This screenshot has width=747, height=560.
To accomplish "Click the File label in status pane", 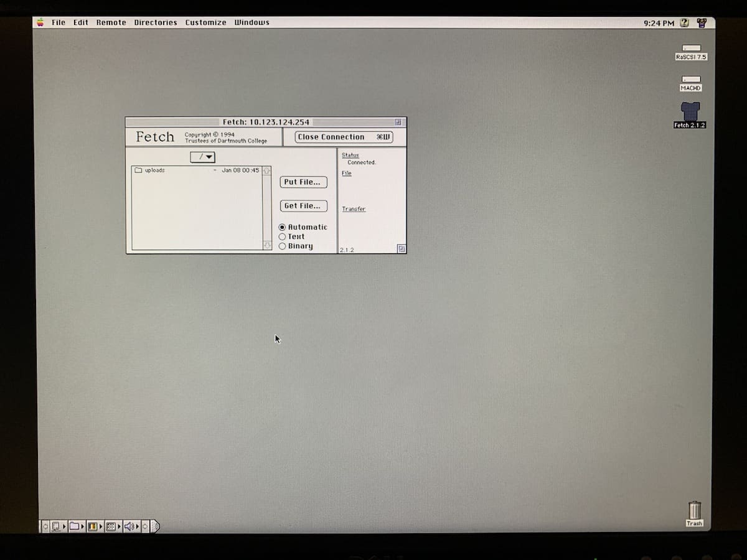I will (347, 173).
